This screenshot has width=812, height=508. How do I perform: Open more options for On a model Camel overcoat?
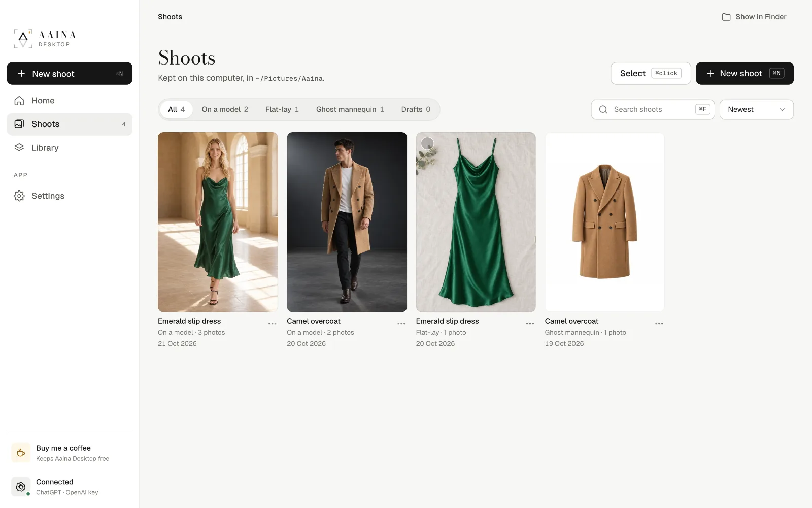coord(401,324)
